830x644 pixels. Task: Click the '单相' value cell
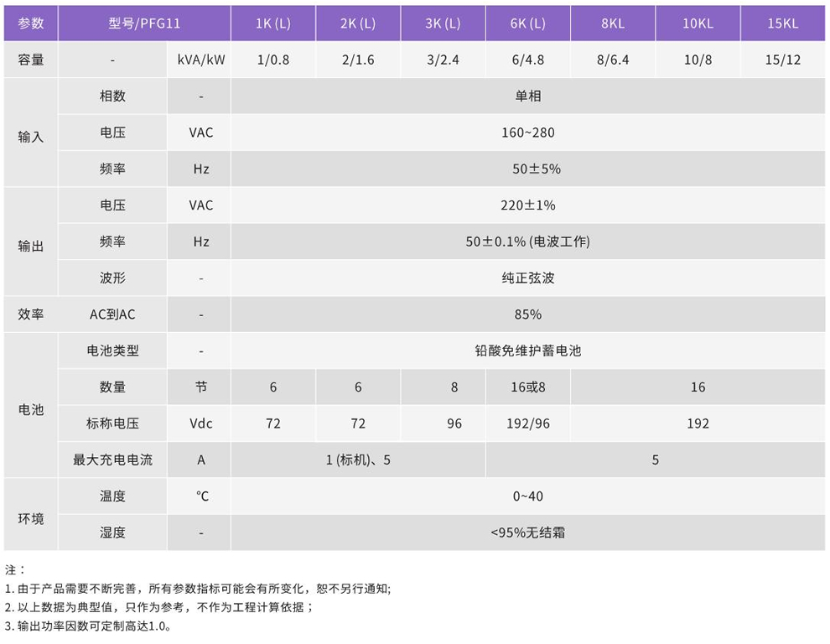527,96
